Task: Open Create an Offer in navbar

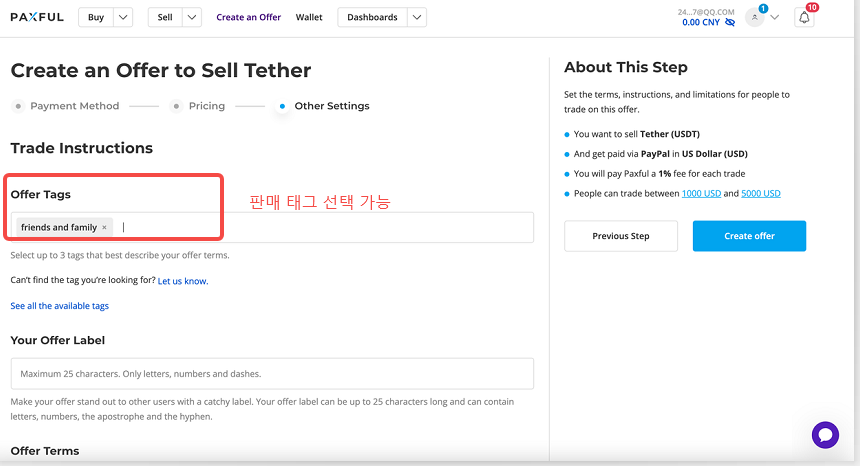Action: point(248,17)
